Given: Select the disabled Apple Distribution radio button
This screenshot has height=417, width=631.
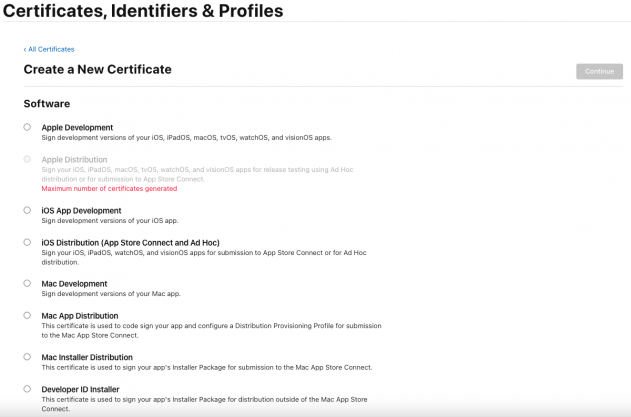Looking at the screenshot, I should tap(28, 159).
